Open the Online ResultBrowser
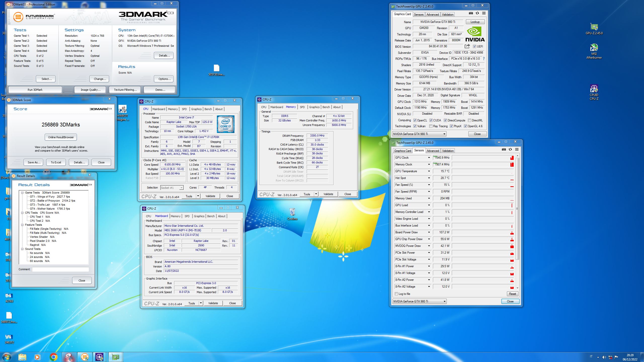The image size is (644, 362). [x=61, y=137]
